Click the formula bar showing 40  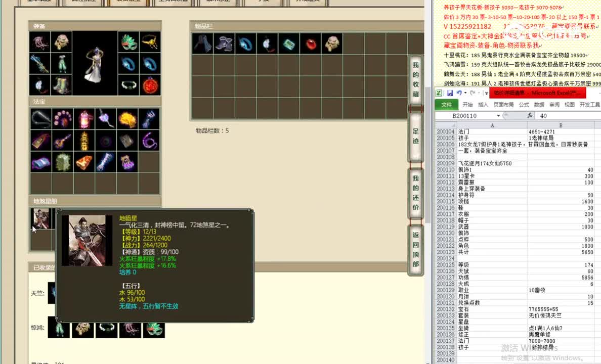click(568, 116)
